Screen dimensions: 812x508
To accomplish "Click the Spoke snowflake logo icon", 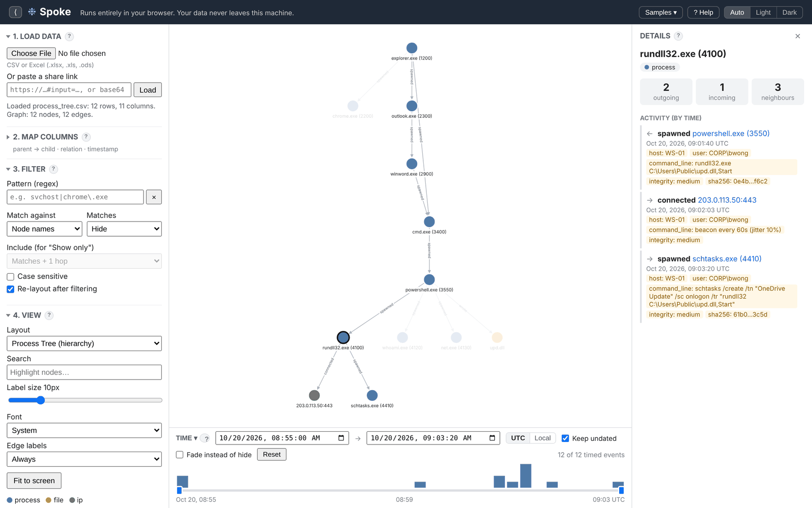I will point(32,12).
